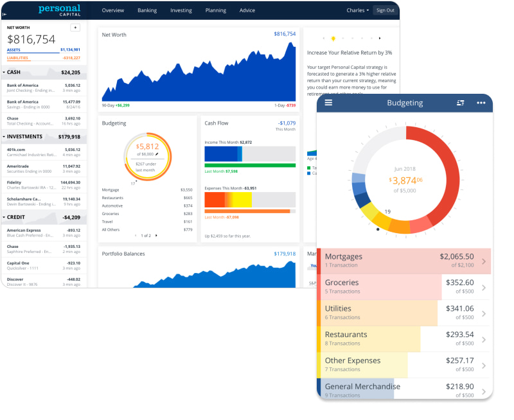
Task: Open the Net Worth widget title
Action: [x=114, y=35]
